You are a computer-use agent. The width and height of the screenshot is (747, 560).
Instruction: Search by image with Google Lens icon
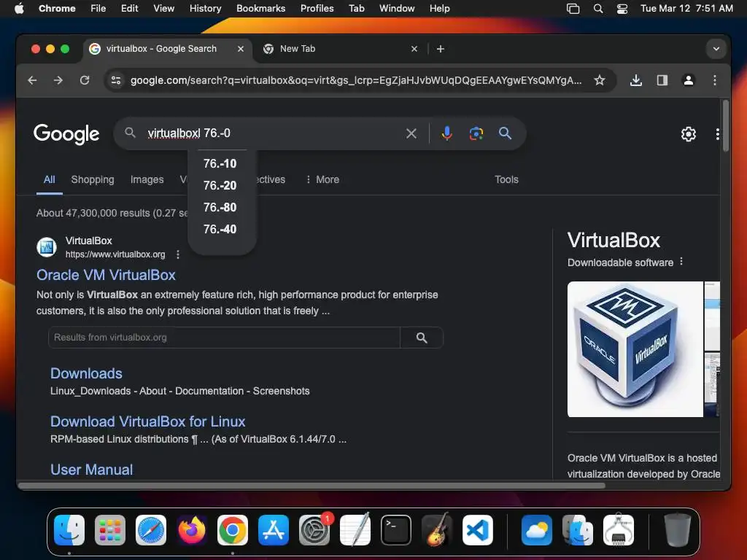(476, 133)
